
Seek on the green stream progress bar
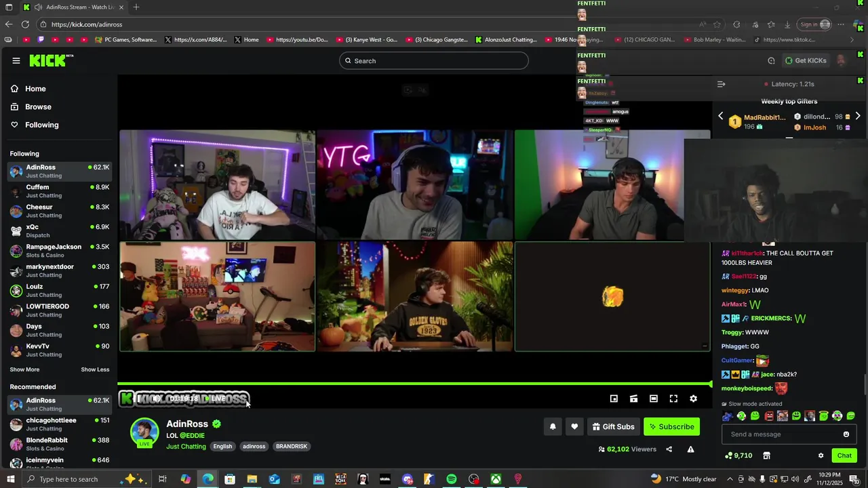coord(415,384)
